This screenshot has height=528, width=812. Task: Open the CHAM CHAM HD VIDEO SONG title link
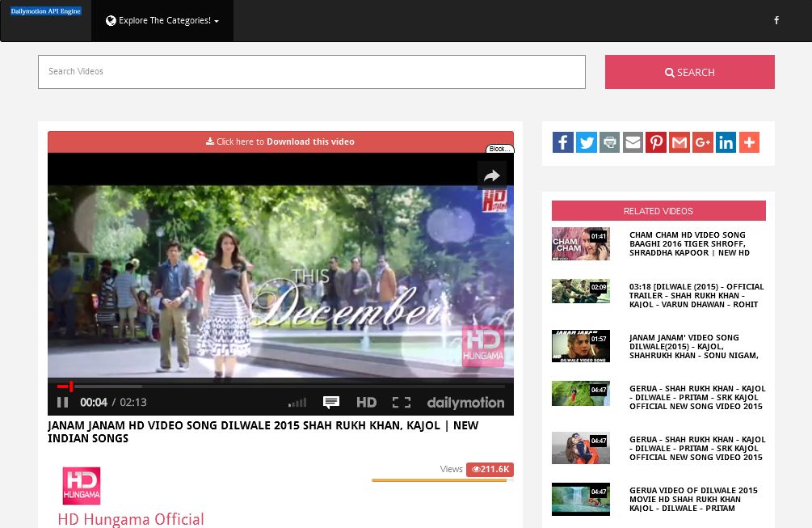(689, 244)
